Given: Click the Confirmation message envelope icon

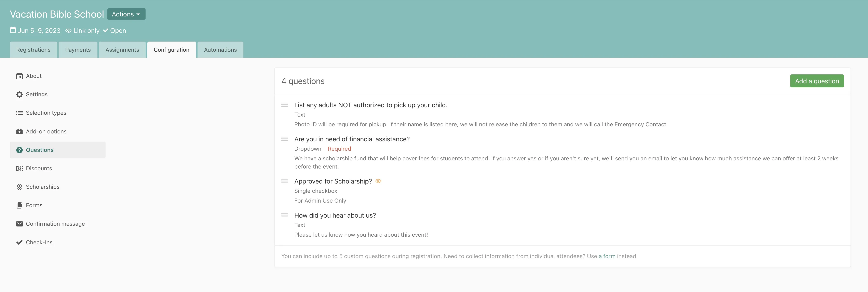Looking at the screenshot, I should click(19, 224).
